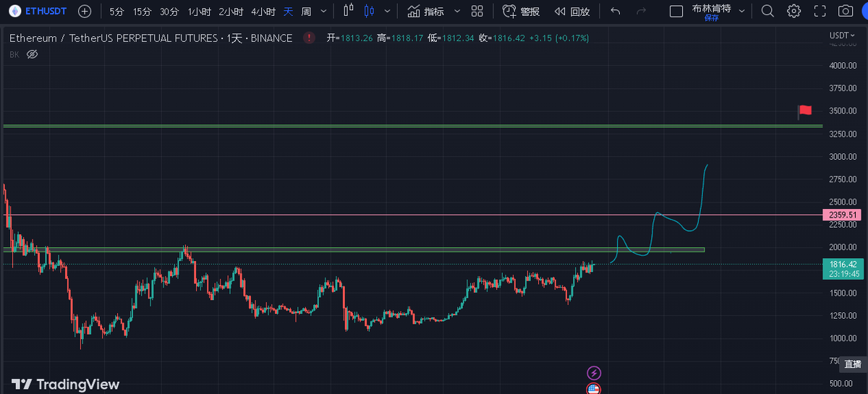Select the 30分 timeframe
This screenshot has width=868, height=394.
pos(169,12)
